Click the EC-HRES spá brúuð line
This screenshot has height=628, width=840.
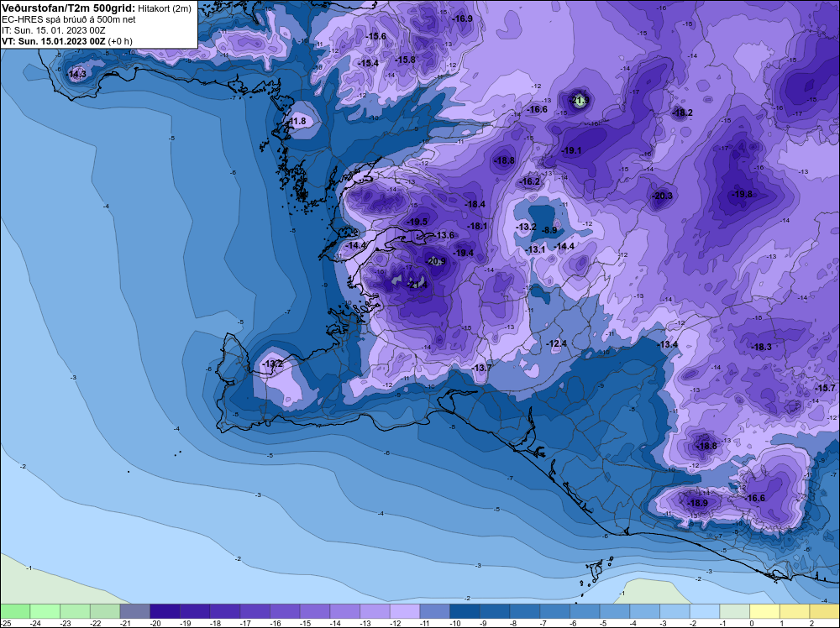point(69,20)
